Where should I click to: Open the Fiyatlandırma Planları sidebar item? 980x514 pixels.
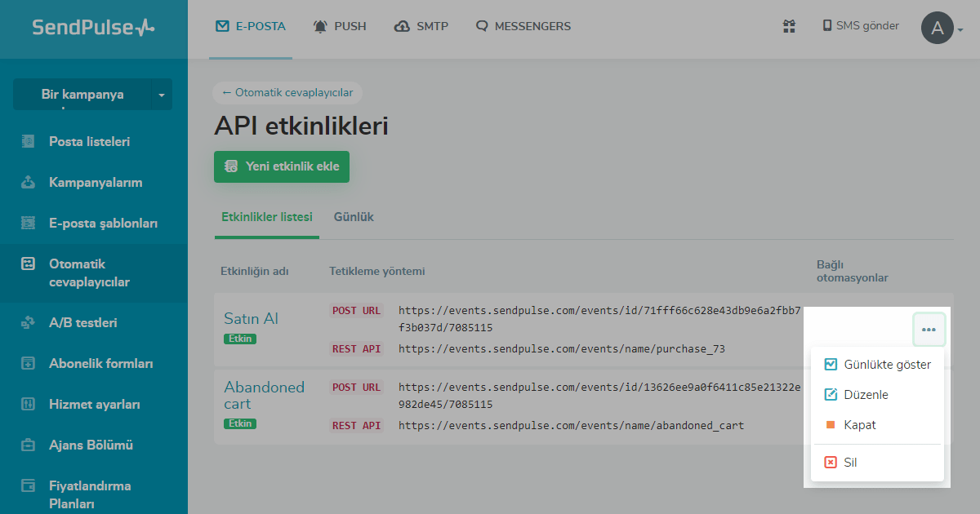tap(90, 494)
